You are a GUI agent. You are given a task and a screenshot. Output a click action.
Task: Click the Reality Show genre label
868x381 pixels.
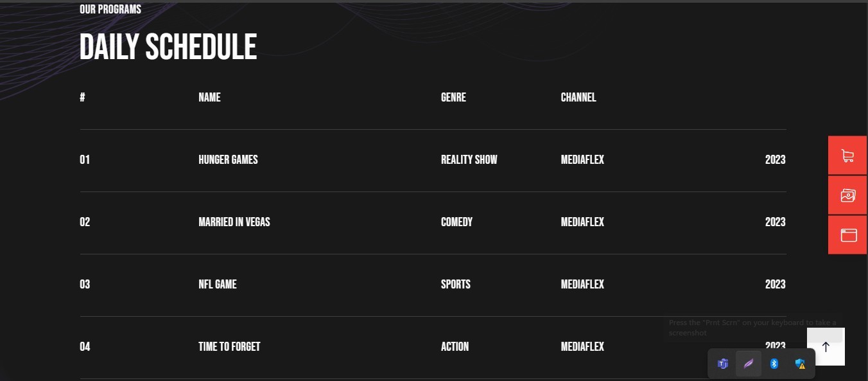(x=469, y=159)
